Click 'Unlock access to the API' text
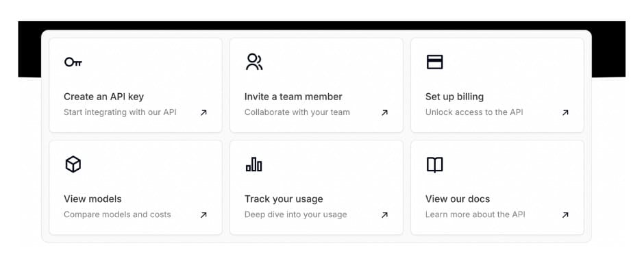The image size is (644, 274). [x=474, y=112]
